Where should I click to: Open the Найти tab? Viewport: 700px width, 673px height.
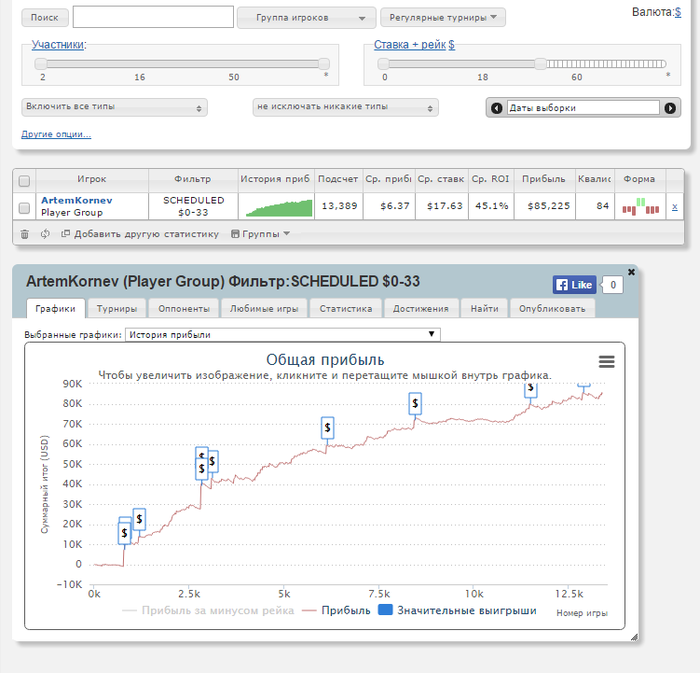pos(484,309)
